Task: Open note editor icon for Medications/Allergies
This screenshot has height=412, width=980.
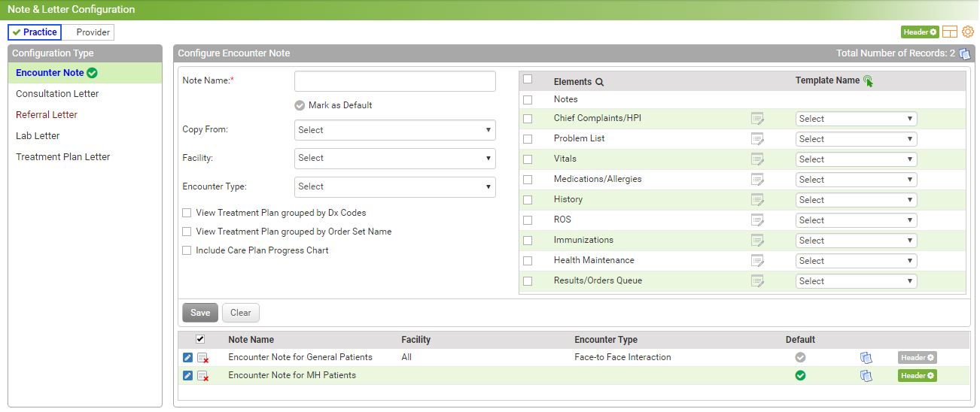Action: pyautogui.click(x=757, y=180)
